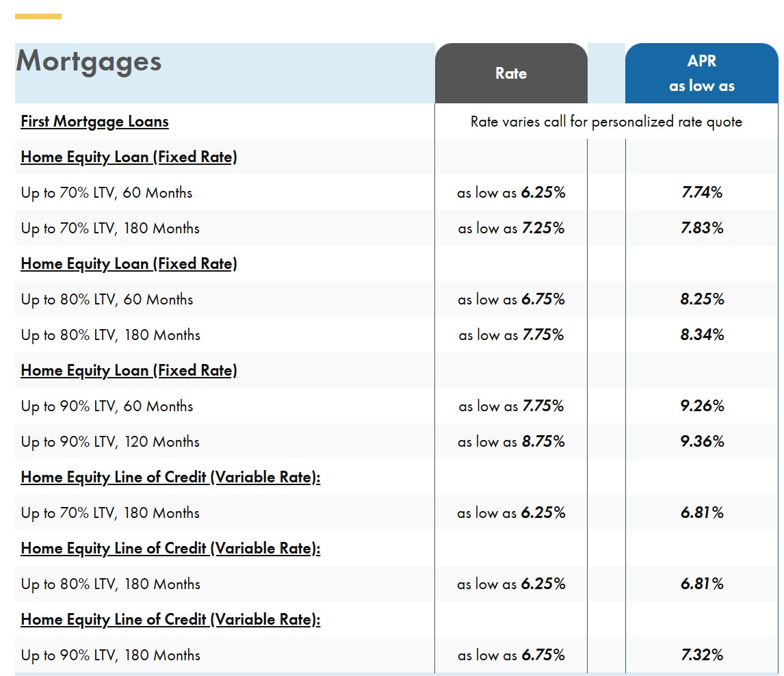Select the 7.74% APR value
The image size is (784, 676).
click(702, 193)
